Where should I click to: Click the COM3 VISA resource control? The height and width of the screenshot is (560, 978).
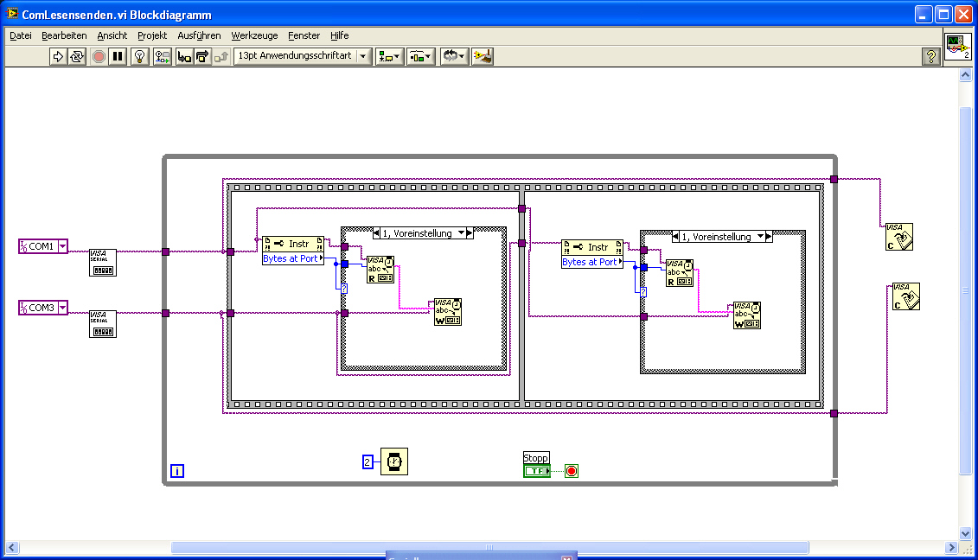coord(43,308)
